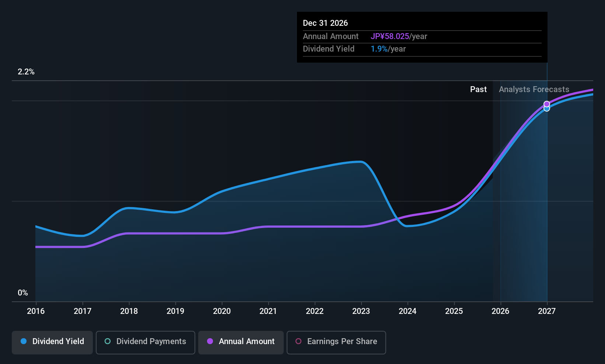
Task: Click the purple data point marker at 2027
Action: [547, 104]
